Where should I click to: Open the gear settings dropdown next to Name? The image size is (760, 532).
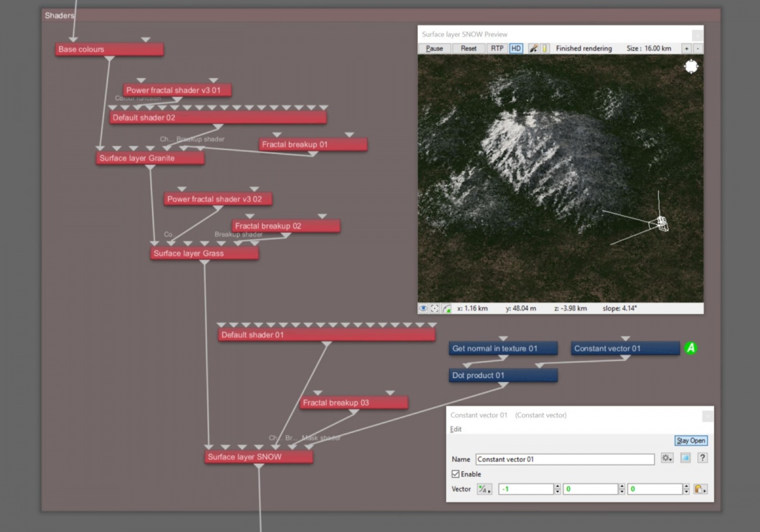pos(667,458)
